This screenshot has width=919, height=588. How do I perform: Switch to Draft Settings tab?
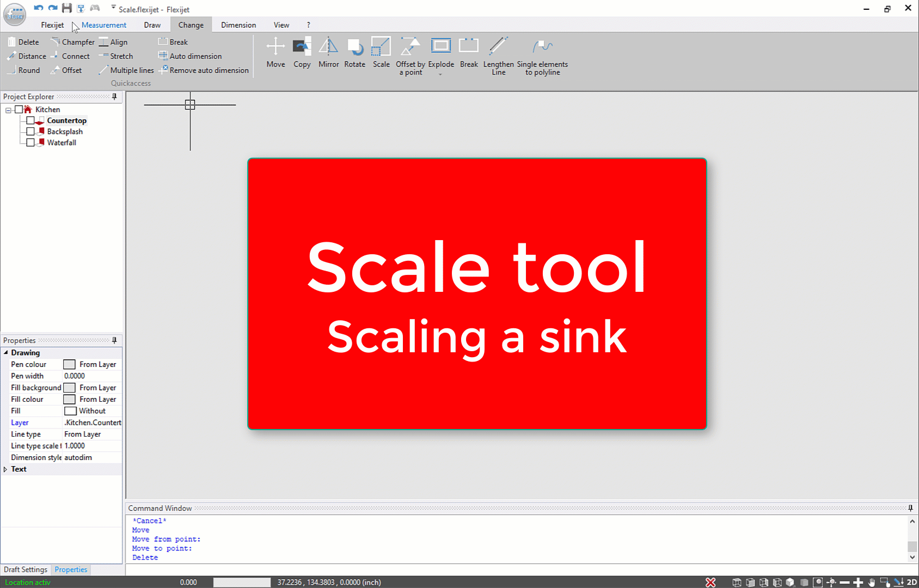[25, 569]
